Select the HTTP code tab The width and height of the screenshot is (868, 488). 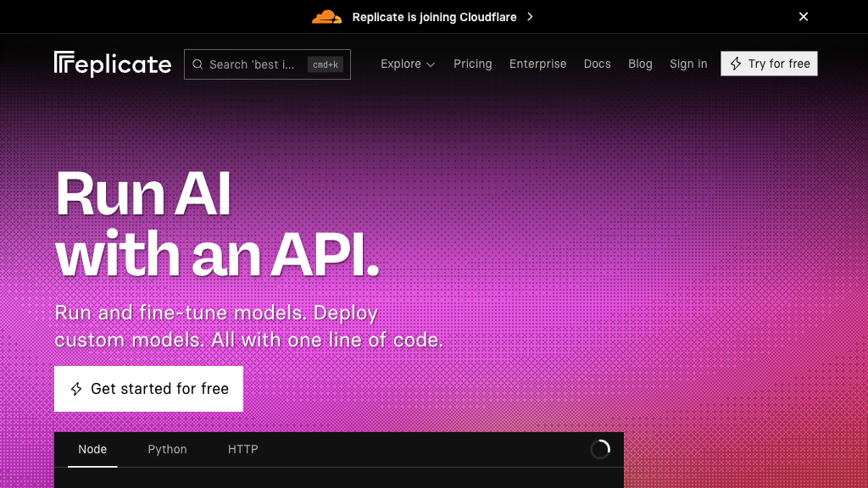(242, 449)
